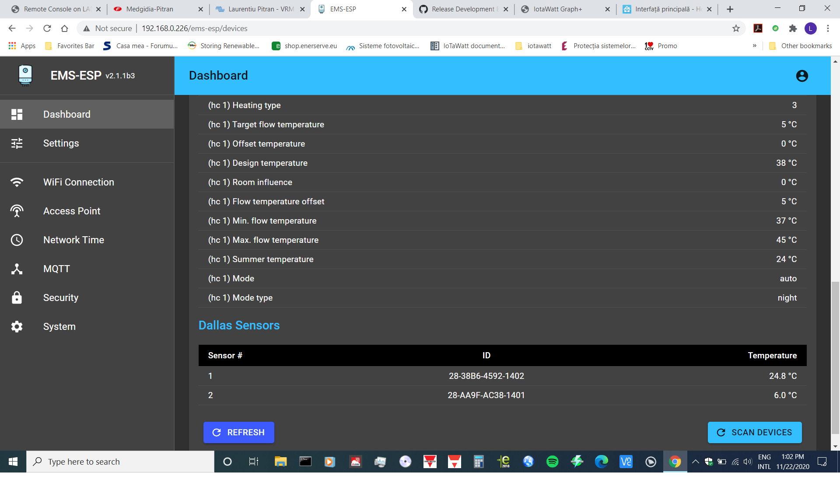Open Chrome extensions puzzle icon
Viewport: 840px width, 504px height.
tap(793, 28)
